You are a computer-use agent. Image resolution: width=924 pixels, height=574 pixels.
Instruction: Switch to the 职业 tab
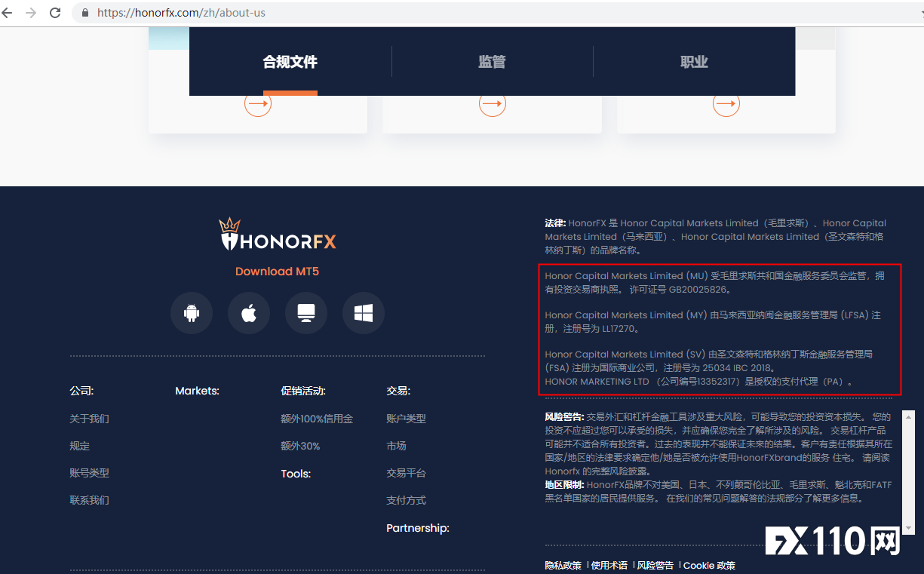(694, 62)
